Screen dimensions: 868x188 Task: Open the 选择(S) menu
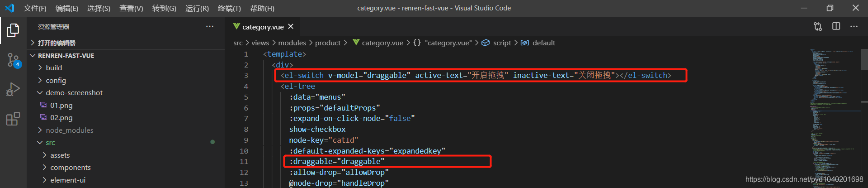click(x=99, y=8)
